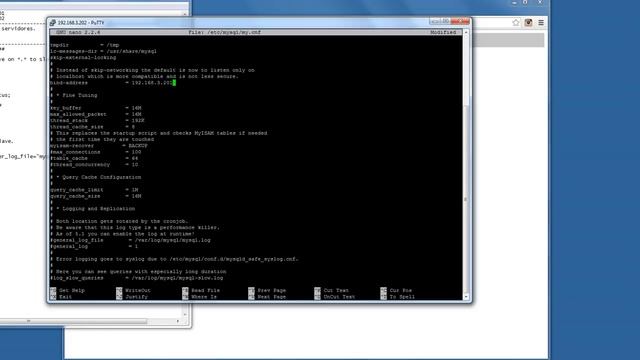Click the bookmark star in the browser
Viewport: 640px width, 360px height.
(516, 22)
